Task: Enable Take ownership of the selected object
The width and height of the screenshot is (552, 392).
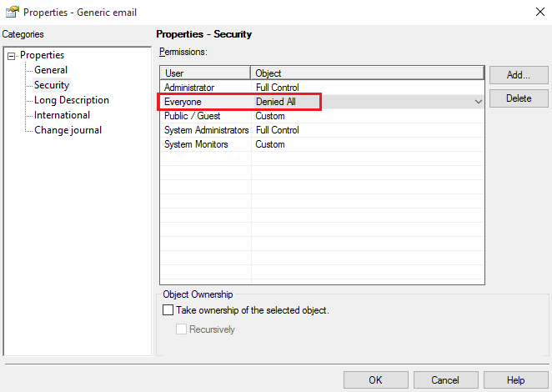Action: point(168,310)
